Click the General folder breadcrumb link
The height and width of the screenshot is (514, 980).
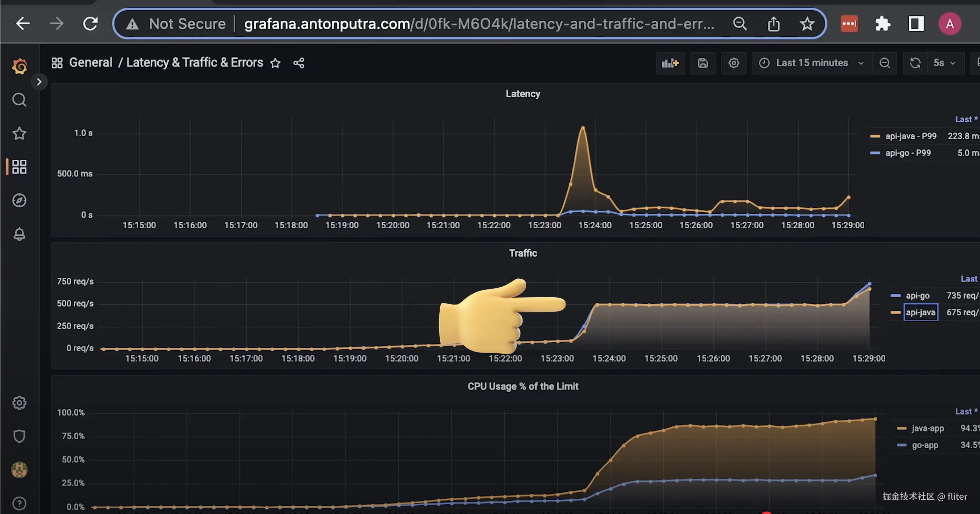click(91, 63)
